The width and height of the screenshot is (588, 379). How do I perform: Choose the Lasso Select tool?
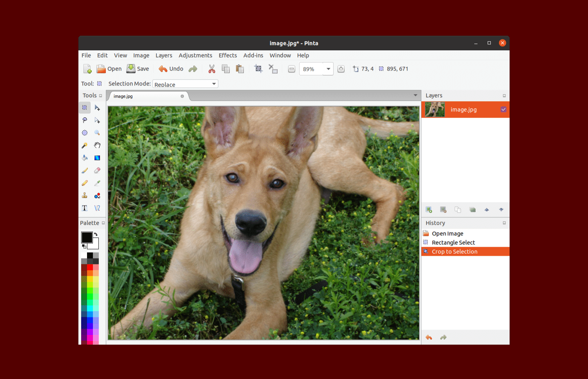click(x=85, y=120)
